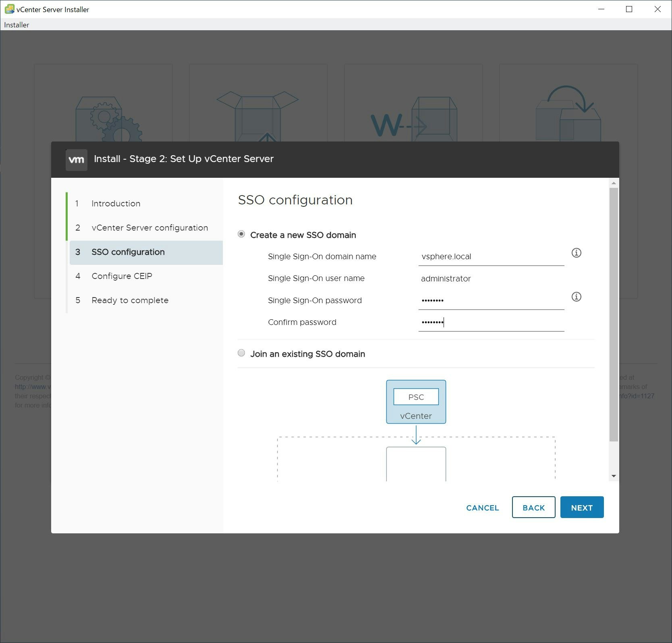Screen dimensions: 672x643
Task: Click the Single Sign-On password field
Action: point(491,300)
